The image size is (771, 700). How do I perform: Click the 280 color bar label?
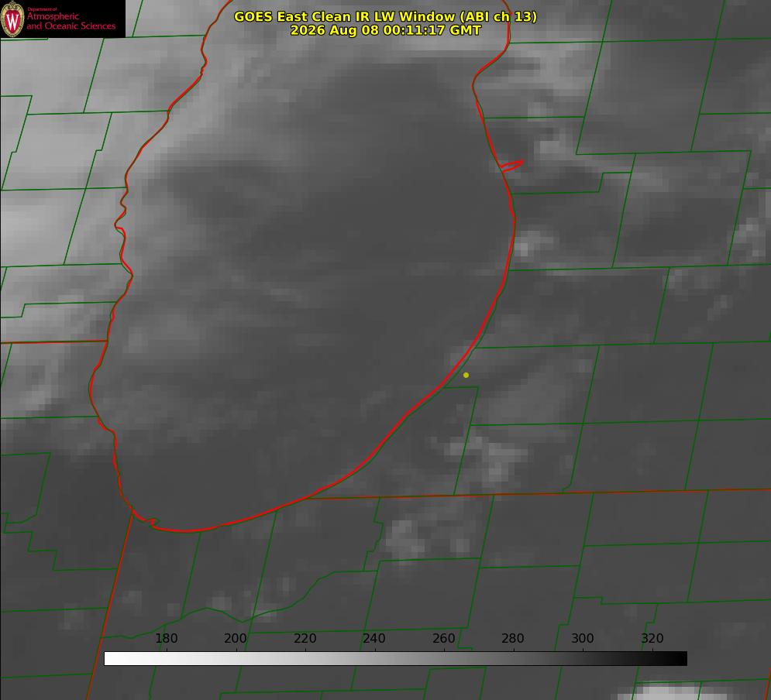point(513,638)
